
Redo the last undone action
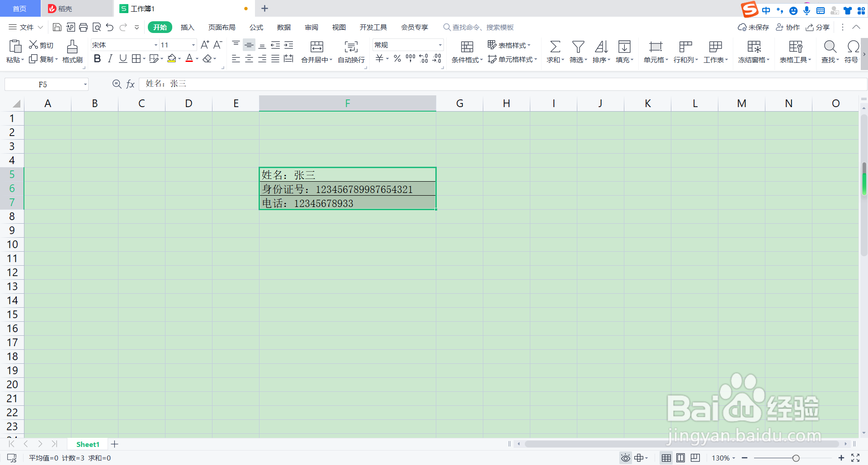tap(123, 27)
